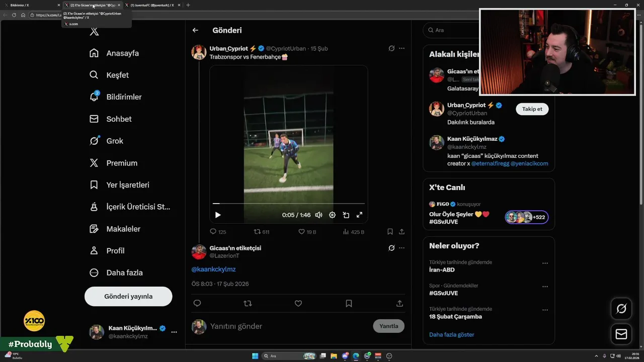Open the options for the İran-ABD trend
The image size is (644, 362).
[545, 263]
